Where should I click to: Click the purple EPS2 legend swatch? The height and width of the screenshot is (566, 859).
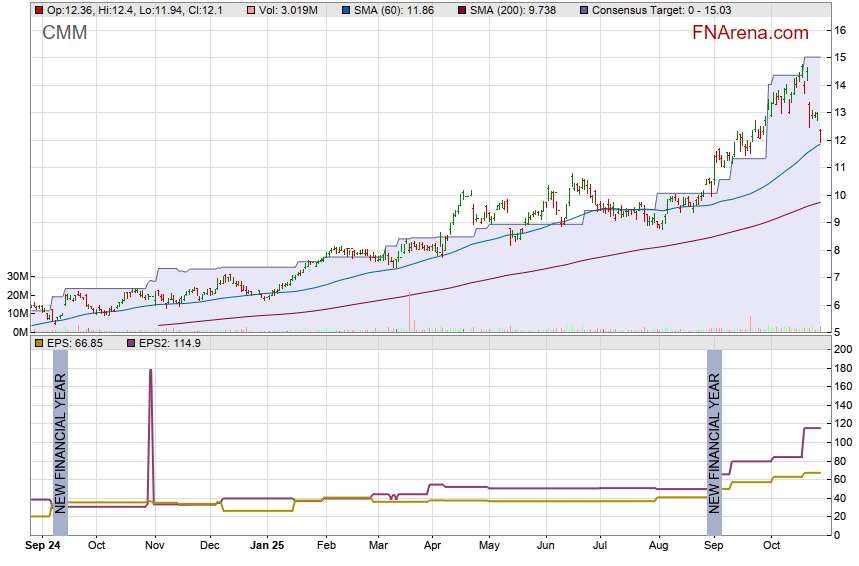point(129,343)
